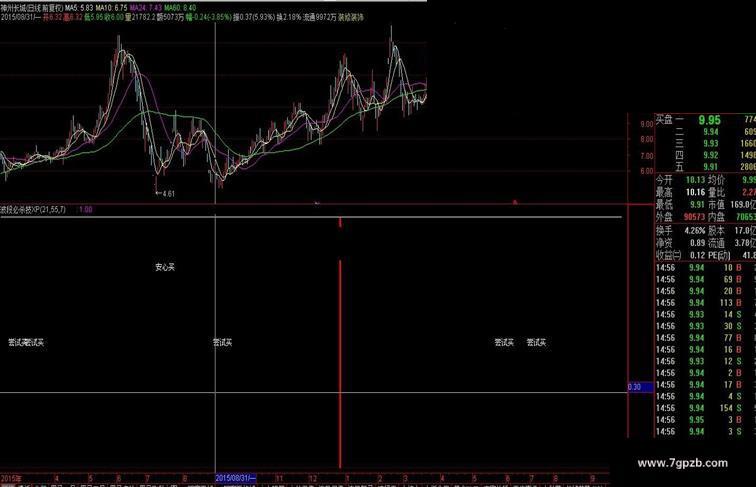Click the 4.61 low price annotation on chart
The image size is (756, 487).
pyautogui.click(x=168, y=194)
